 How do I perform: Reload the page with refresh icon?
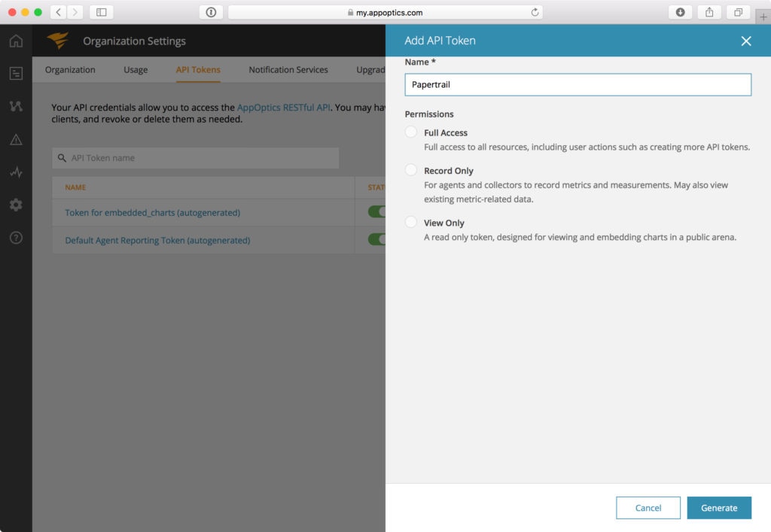click(535, 12)
